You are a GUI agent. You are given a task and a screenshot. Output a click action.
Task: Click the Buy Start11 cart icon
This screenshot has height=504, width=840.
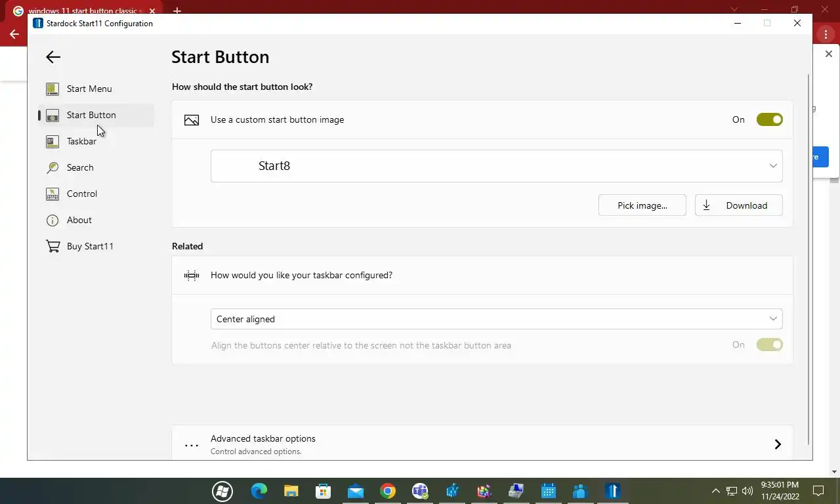pos(52,246)
